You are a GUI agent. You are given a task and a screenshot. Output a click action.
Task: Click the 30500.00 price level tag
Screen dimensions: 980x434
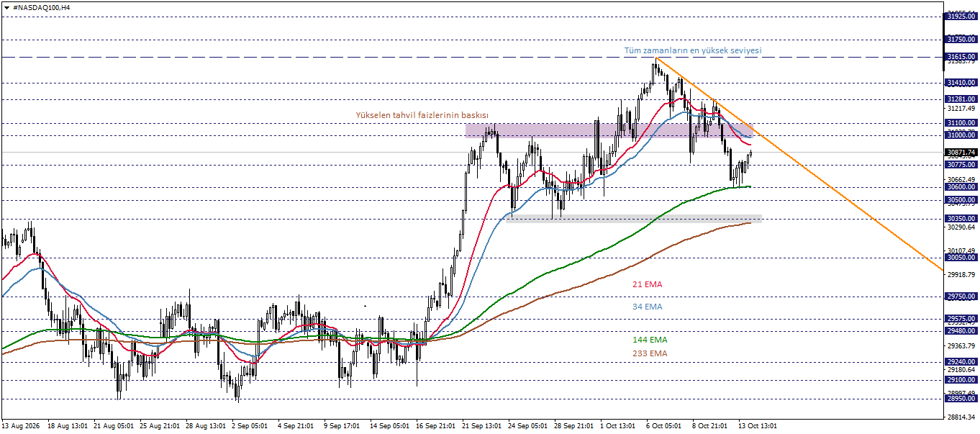click(x=961, y=200)
